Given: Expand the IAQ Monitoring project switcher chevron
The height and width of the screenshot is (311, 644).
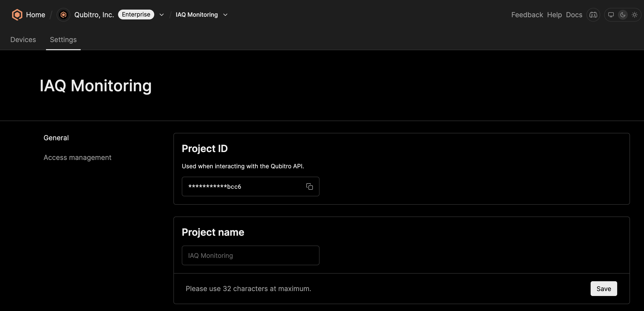Looking at the screenshot, I should coord(225,15).
